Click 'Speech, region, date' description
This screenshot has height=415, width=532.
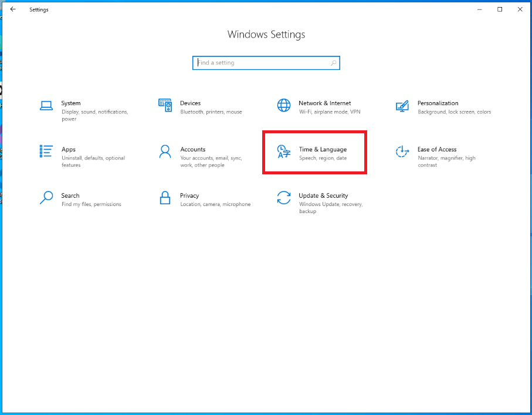click(323, 158)
